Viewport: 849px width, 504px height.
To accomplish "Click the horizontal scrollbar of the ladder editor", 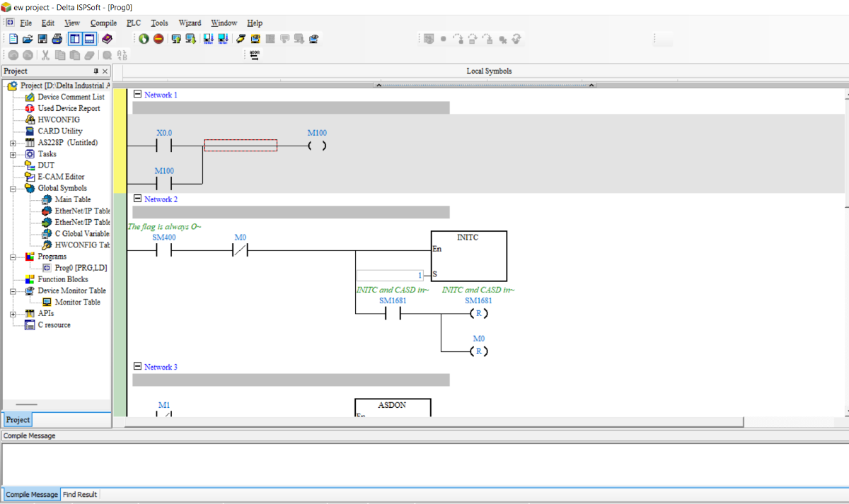I will tap(434, 422).
